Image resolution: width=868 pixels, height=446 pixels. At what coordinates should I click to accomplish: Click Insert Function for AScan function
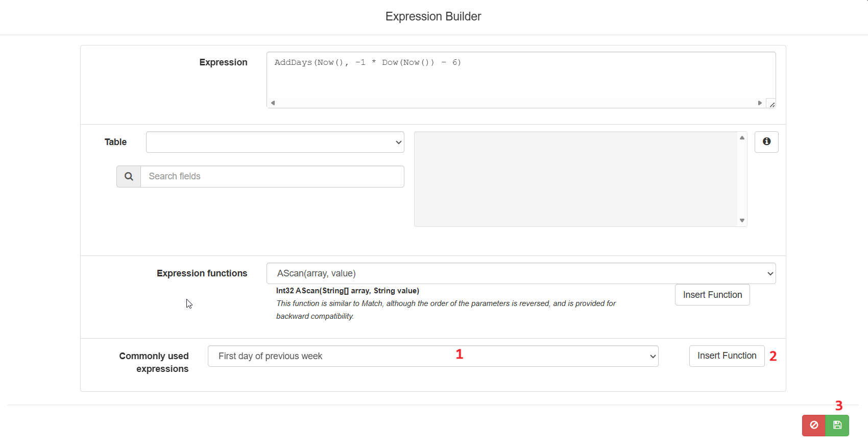coord(712,295)
